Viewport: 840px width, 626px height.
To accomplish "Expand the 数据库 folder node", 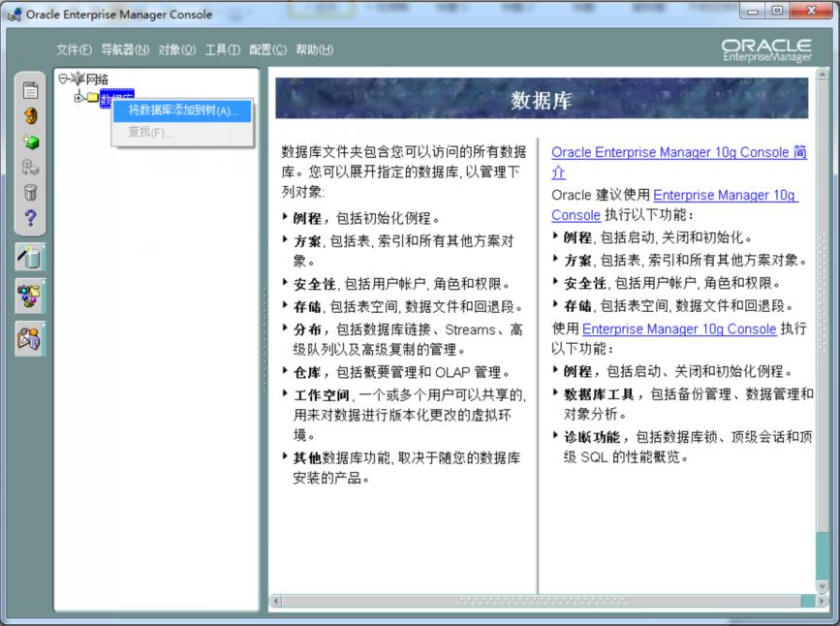I will click(78, 98).
